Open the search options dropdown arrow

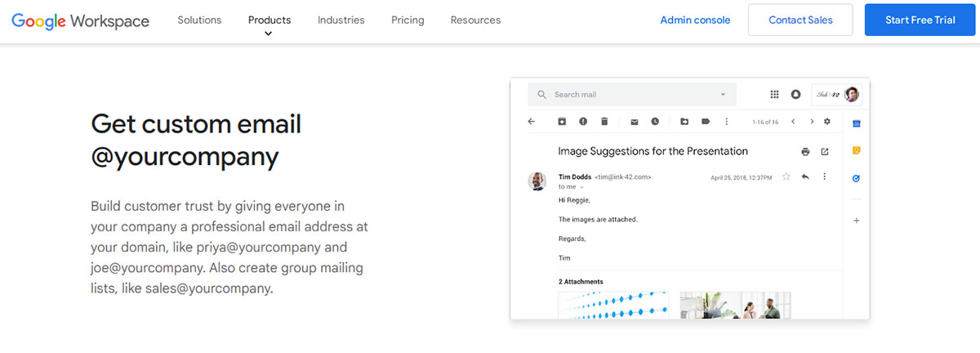[x=723, y=95]
